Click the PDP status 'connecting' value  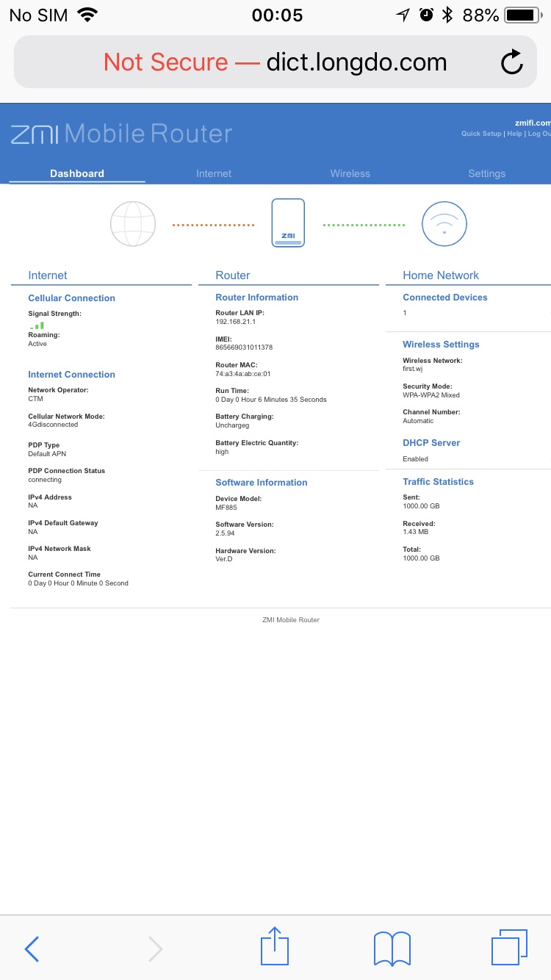(45, 480)
